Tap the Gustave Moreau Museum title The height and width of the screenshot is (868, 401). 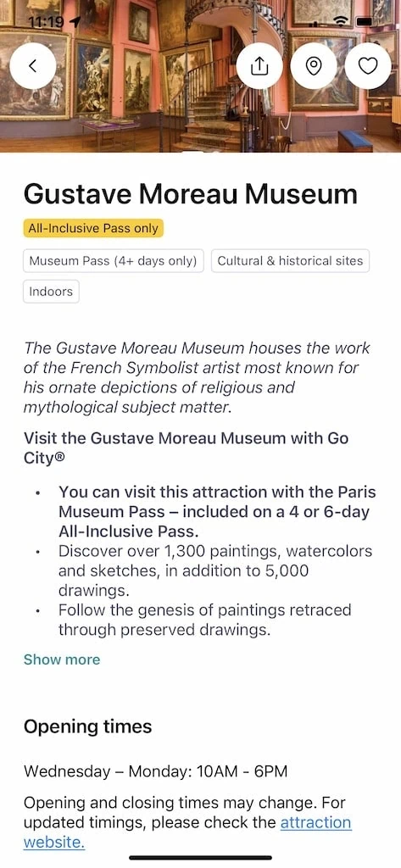coord(190,194)
